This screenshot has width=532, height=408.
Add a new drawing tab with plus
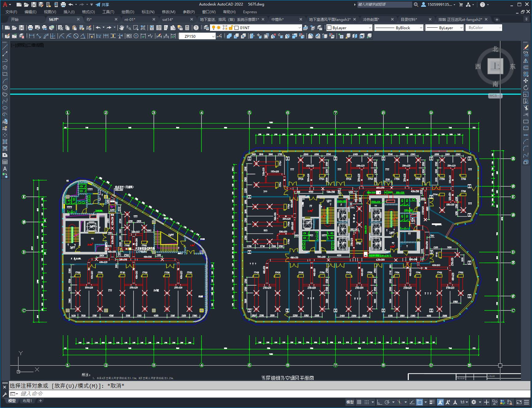tap(497, 19)
